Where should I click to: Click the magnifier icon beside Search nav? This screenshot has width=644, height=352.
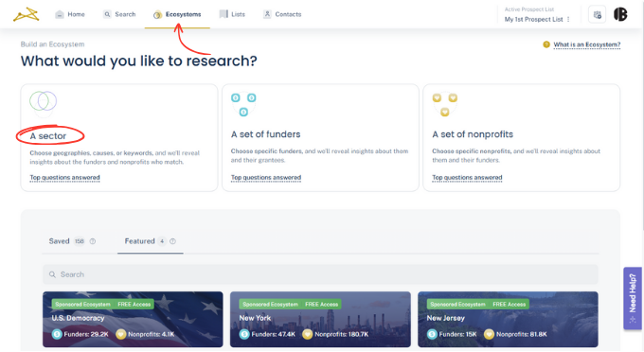pyautogui.click(x=107, y=14)
